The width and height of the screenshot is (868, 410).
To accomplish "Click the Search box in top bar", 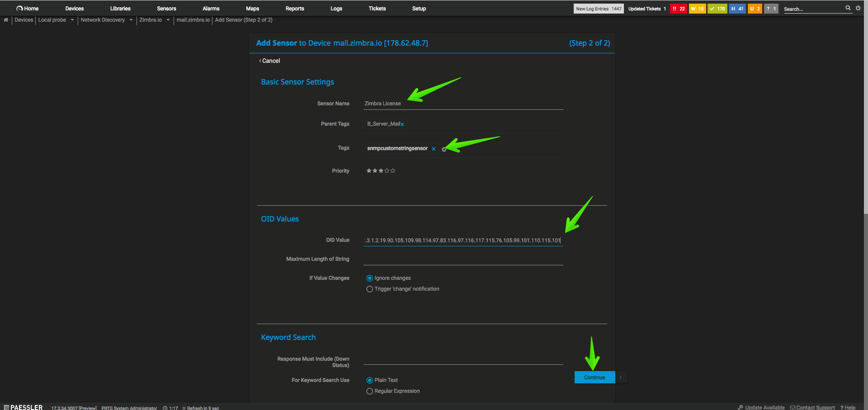I will 814,9.
